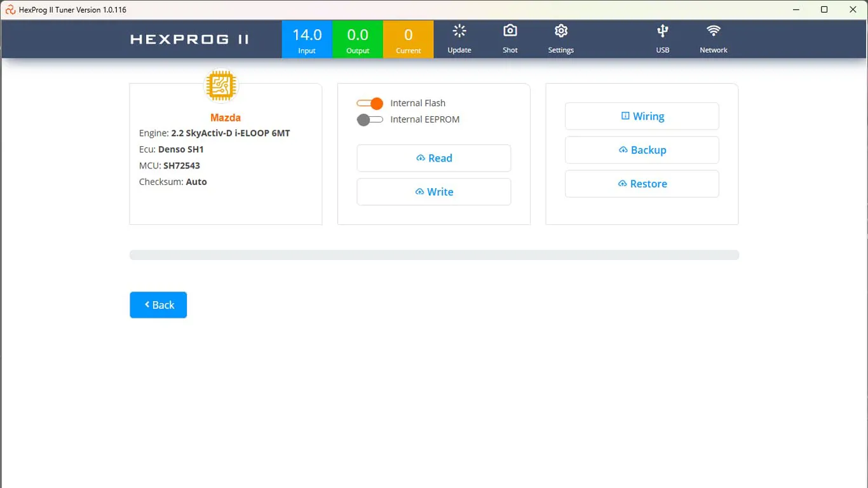868x488 pixels.
Task: Start a Backup of the ECU
Action: click(x=642, y=150)
